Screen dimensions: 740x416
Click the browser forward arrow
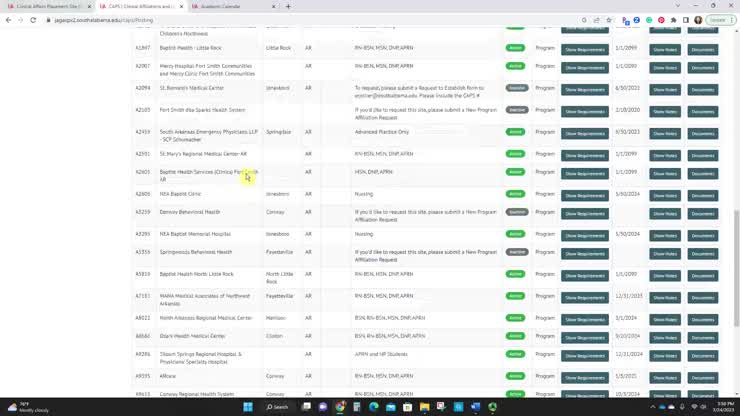20,20
